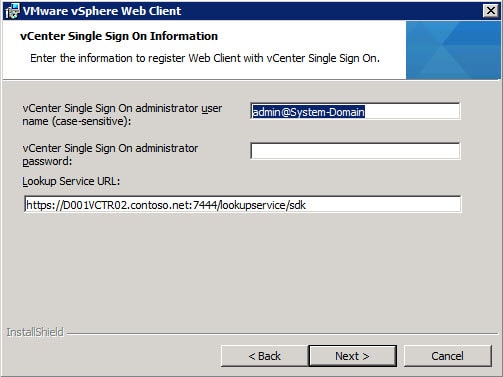Click the Lookup Service URL label
The height and width of the screenshot is (377, 503).
tap(71, 181)
